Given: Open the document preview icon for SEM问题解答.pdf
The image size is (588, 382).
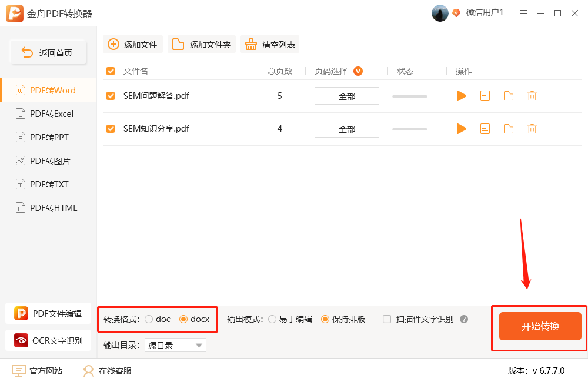Looking at the screenshot, I should 485,96.
